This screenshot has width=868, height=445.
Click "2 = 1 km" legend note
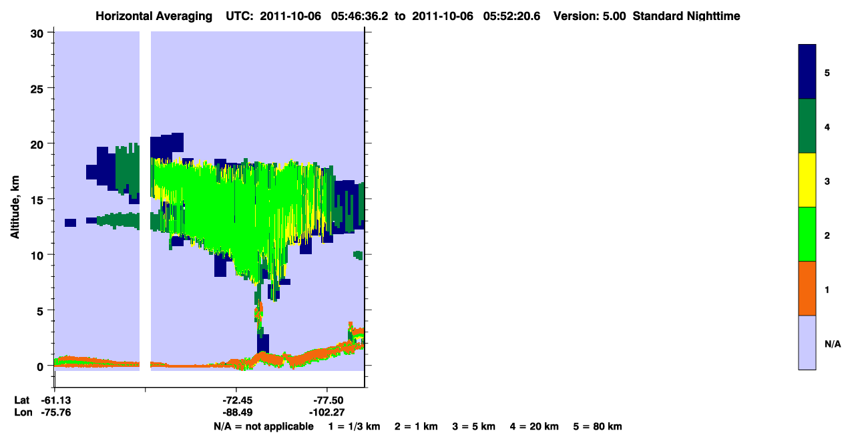coord(417,426)
